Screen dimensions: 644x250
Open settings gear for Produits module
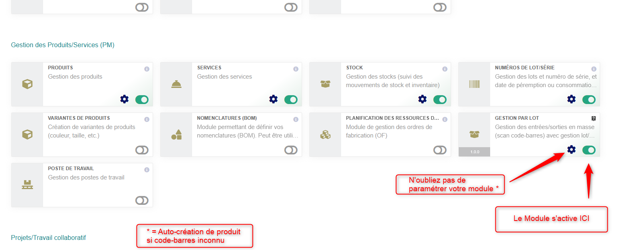124,99
